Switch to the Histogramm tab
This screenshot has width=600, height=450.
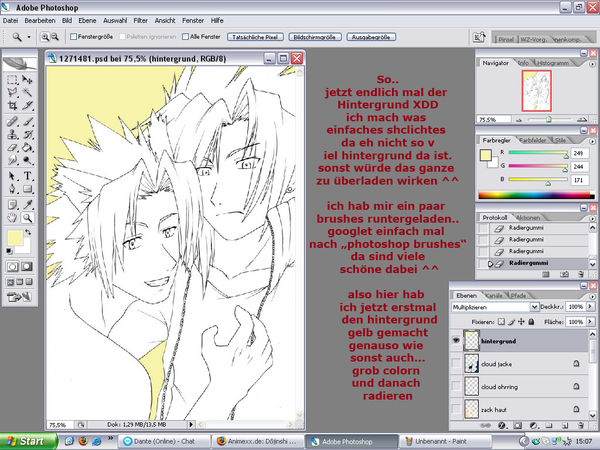click(552, 63)
